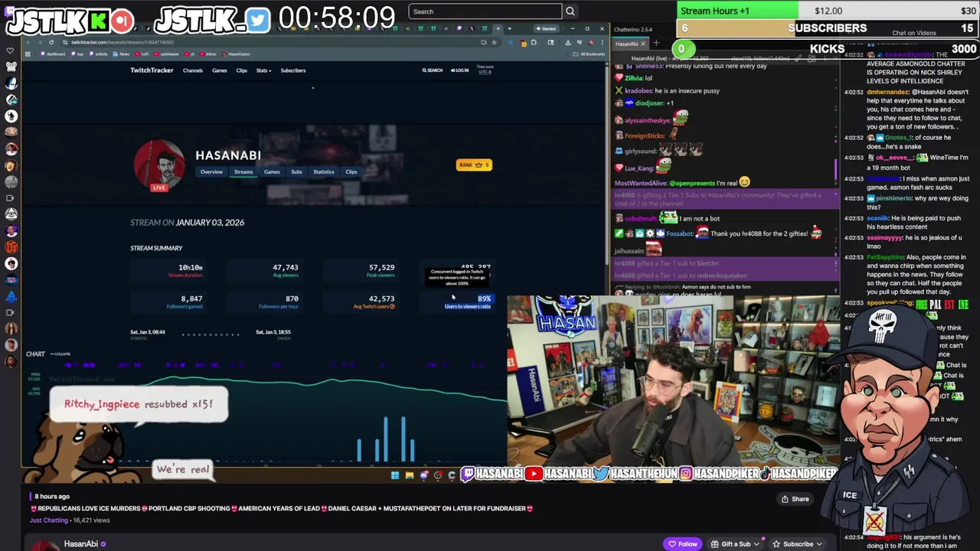Click the red record circle icon
Screen dimensions: 980x551
(x=122, y=21)
